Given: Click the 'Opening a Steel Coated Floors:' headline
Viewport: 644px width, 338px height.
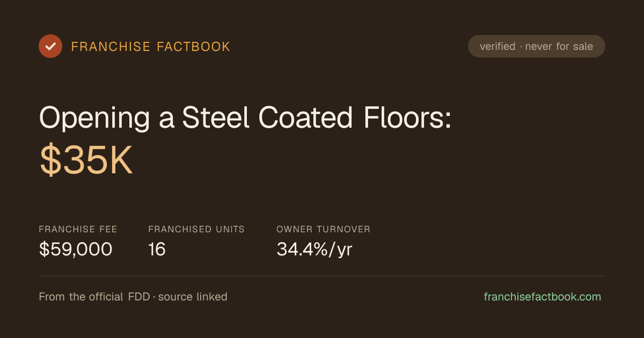Looking at the screenshot, I should tap(245, 117).
